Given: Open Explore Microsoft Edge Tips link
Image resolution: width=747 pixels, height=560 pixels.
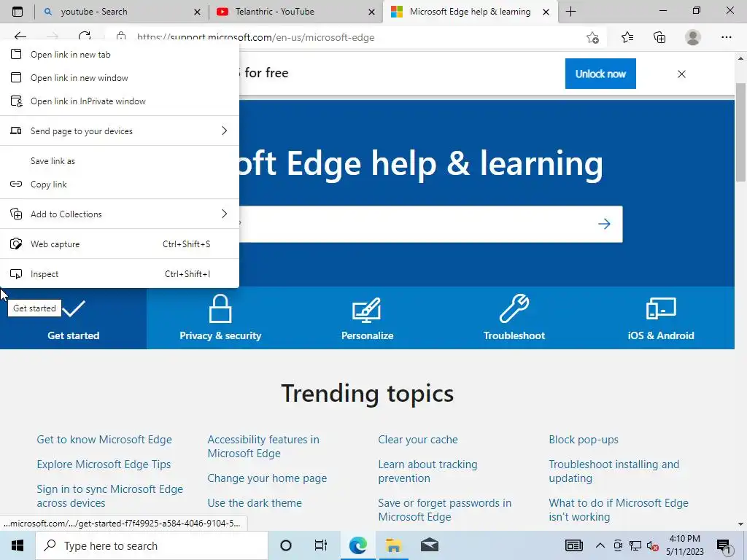Looking at the screenshot, I should coord(104,464).
